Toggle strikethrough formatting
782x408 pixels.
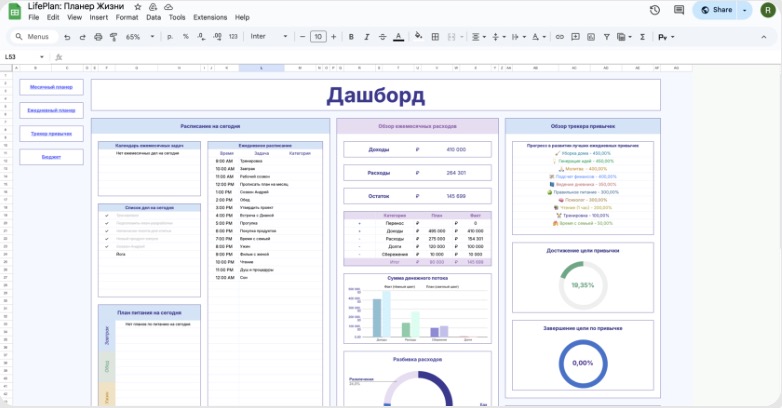pyautogui.click(x=383, y=37)
